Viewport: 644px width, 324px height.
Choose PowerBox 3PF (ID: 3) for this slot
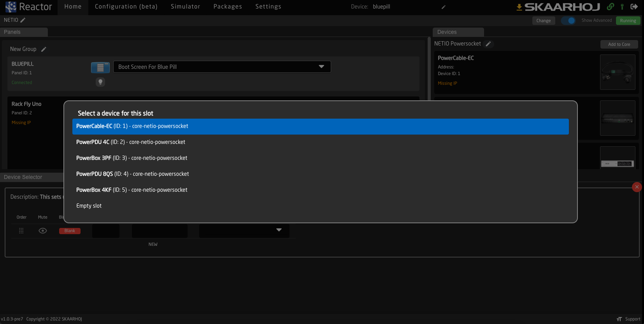click(321, 158)
